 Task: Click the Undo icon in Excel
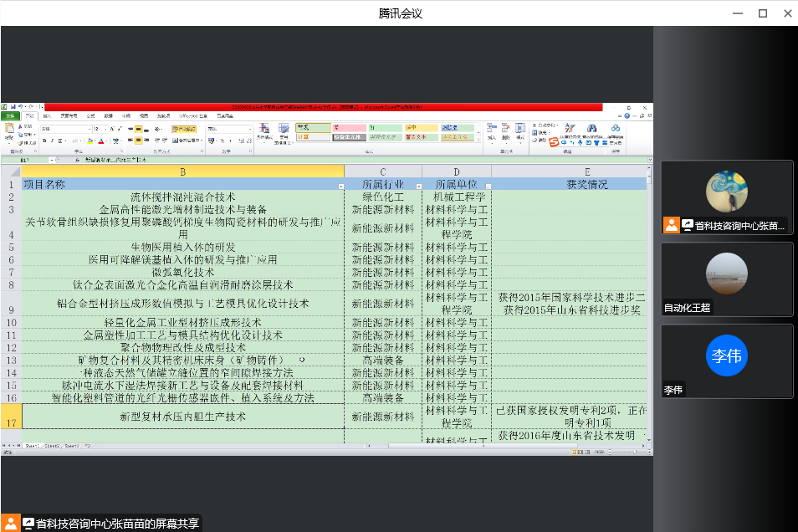click(22, 106)
